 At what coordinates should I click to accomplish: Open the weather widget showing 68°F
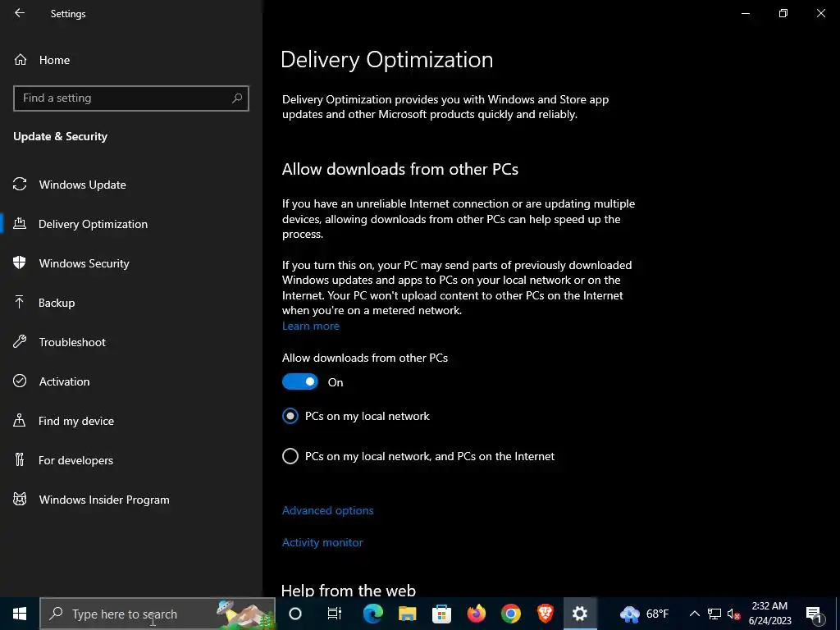(645, 614)
